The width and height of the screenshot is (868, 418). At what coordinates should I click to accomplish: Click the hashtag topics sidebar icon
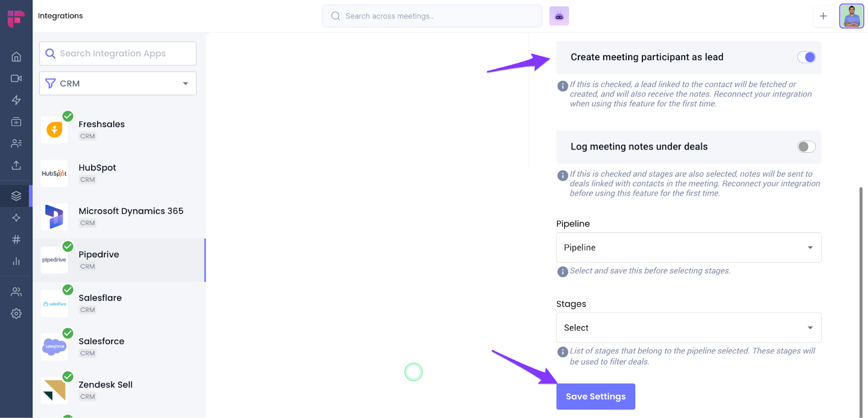click(x=16, y=239)
